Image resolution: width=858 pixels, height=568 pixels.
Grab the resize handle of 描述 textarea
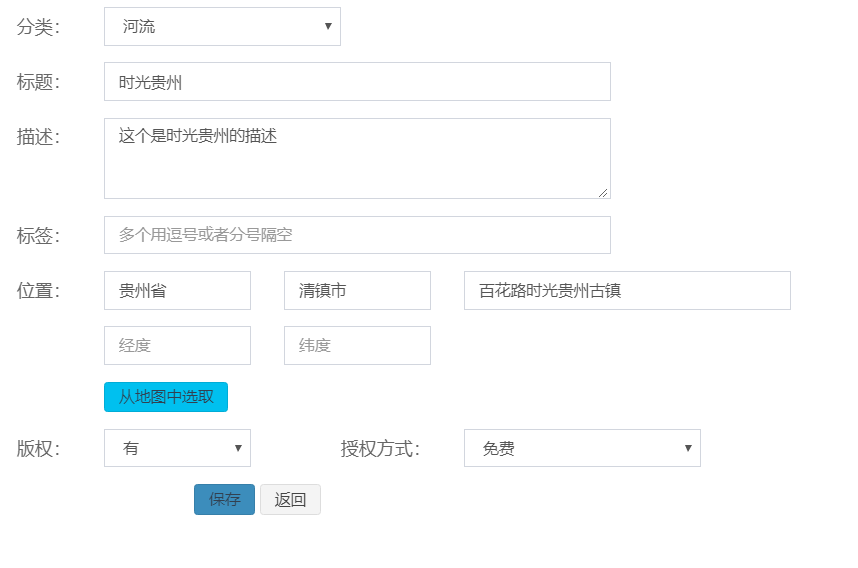pyautogui.click(x=604, y=192)
